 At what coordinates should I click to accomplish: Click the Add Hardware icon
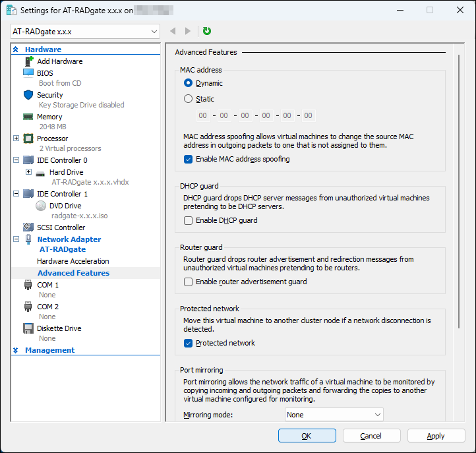coord(28,61)
